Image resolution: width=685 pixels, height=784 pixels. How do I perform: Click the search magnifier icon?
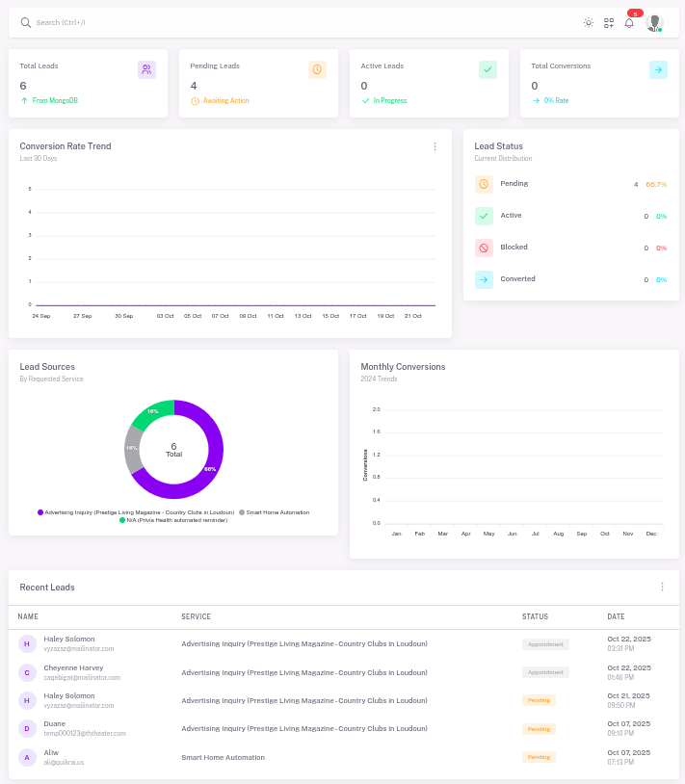coord(26,22)
